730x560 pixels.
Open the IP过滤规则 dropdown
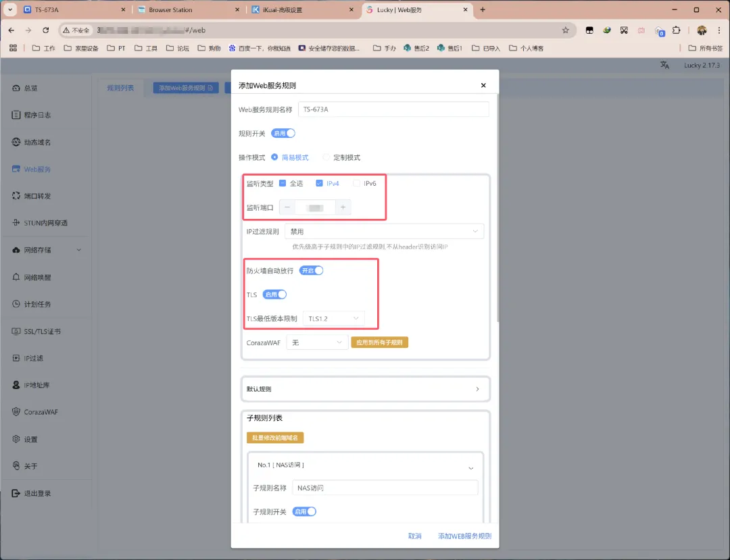[384, 231]
